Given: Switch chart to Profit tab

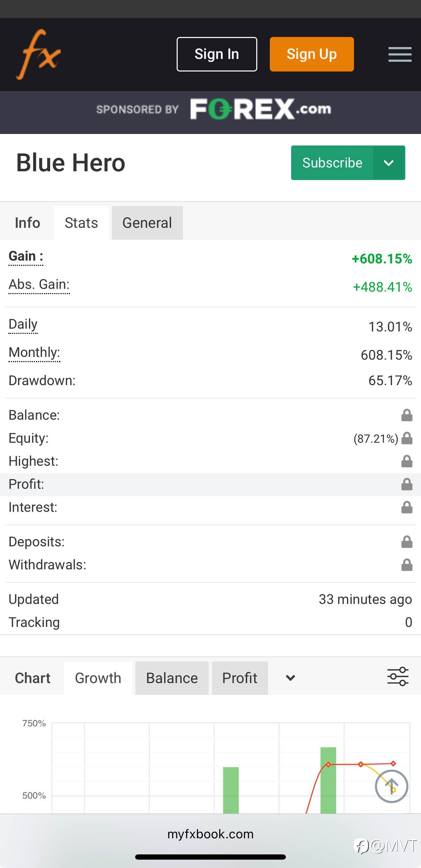Looking at the screenshot, I should [239, 678].
